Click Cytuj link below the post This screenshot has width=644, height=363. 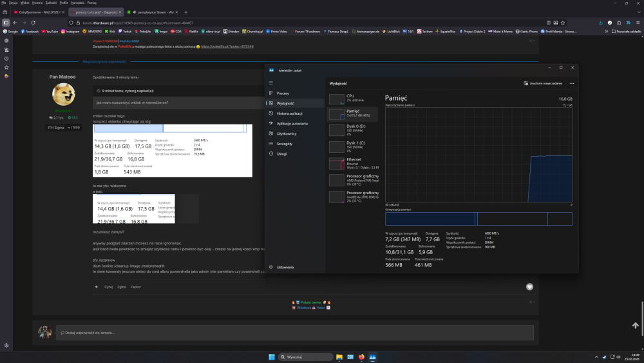point(109,286)
